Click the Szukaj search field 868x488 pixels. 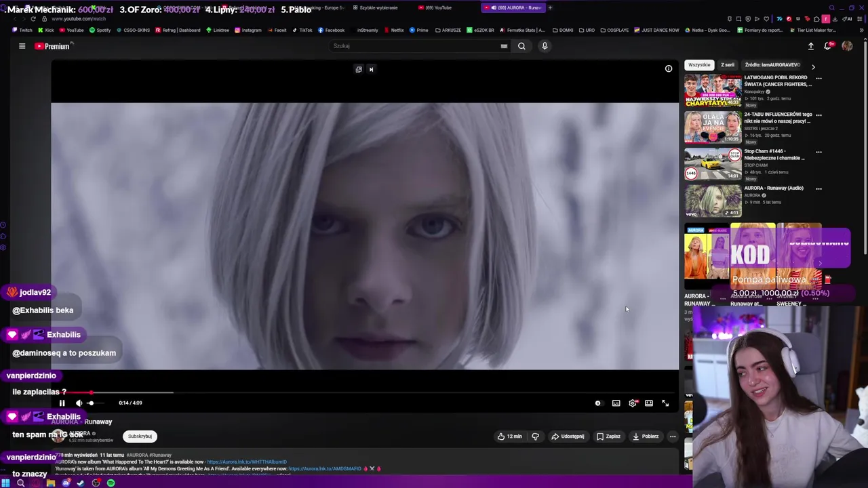pos(415,46)
